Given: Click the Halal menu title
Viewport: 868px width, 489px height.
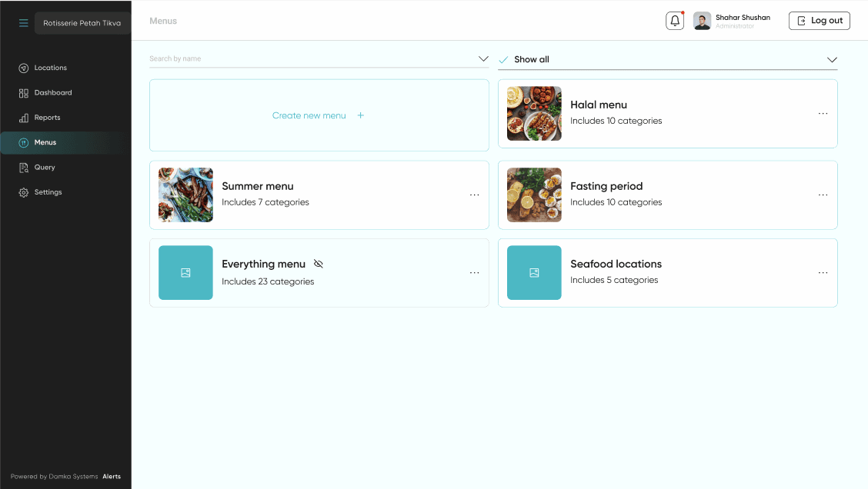Looking at the screenshot, I should [599, 105].
